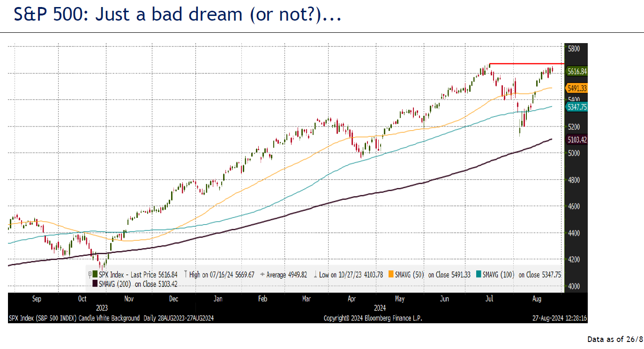Viewport: 644px width, 349px height.
Task: Click 'SMAVG (100) on Close 5347.75' legend text
Action: (x=522, y=275)
